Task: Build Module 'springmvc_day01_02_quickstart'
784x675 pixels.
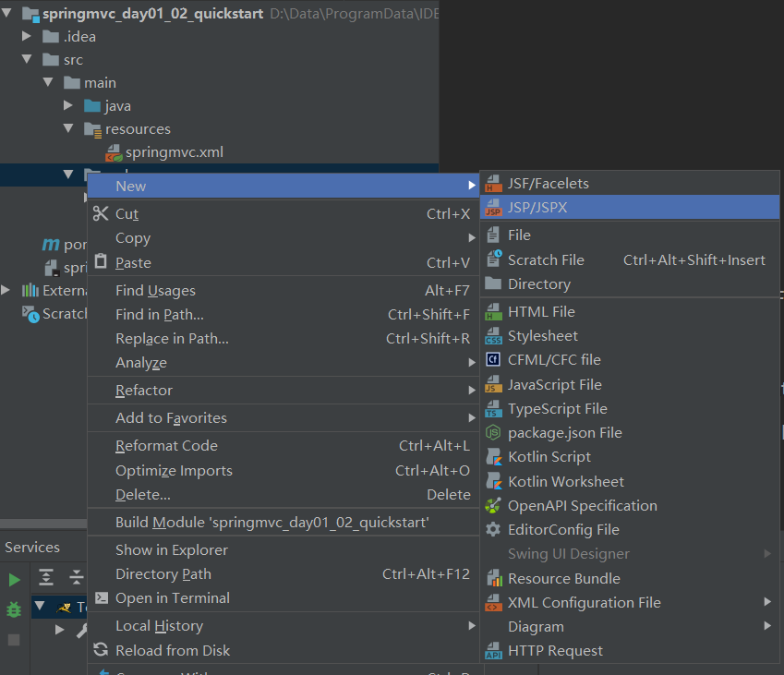Action: 283,522
